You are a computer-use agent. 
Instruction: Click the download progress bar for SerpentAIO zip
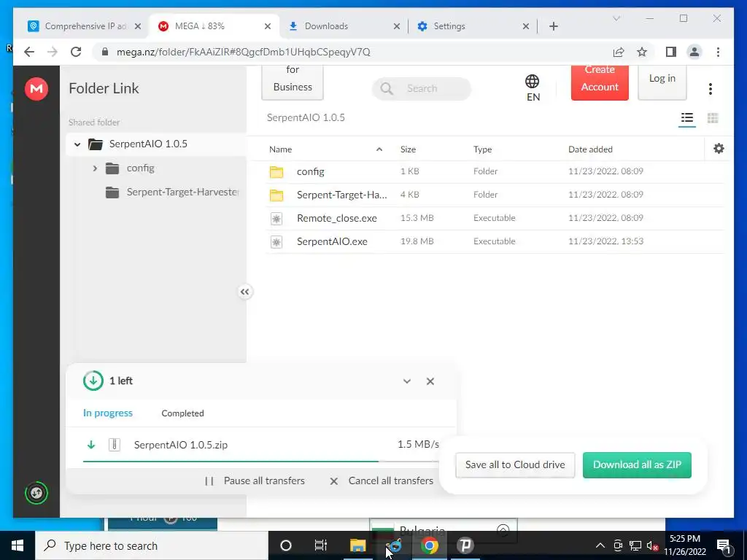(x=260, y=461)
